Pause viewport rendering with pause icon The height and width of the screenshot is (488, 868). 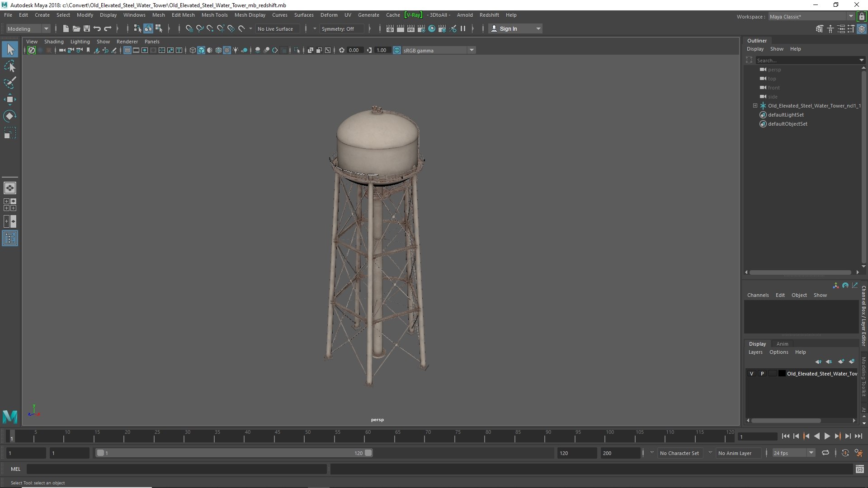[x=463, y=28]
